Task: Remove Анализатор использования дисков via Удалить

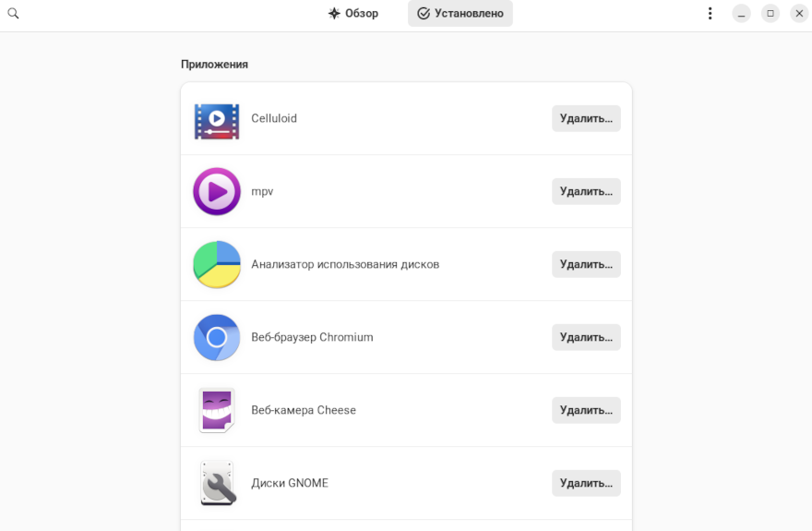Action: click(586, 265)
